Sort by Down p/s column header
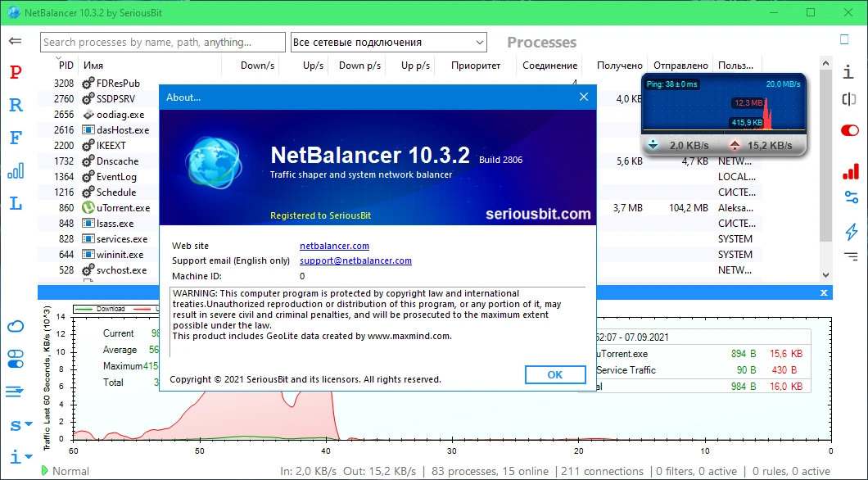Image resolution: width=868 pixels, height=480 pixels. [x=359, y=66]
